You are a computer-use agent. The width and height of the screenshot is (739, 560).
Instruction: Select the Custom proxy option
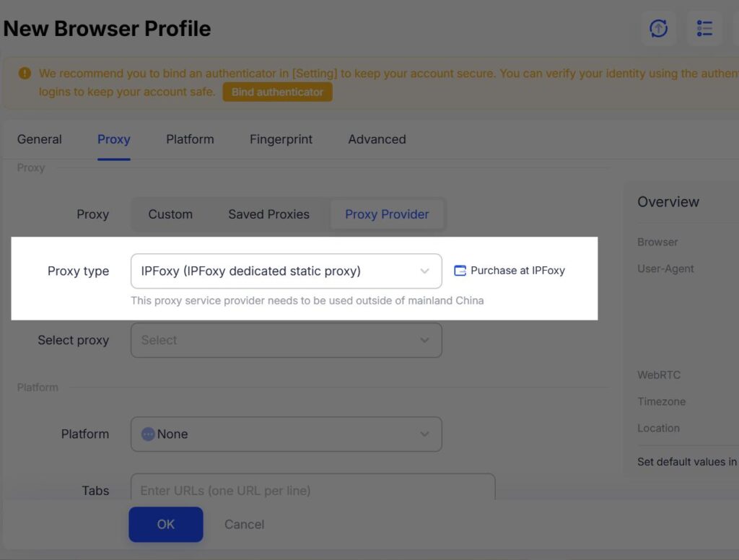[170, 214]
